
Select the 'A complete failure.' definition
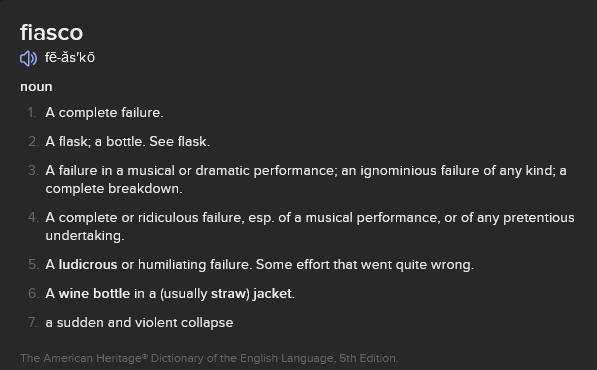(104, 113)
